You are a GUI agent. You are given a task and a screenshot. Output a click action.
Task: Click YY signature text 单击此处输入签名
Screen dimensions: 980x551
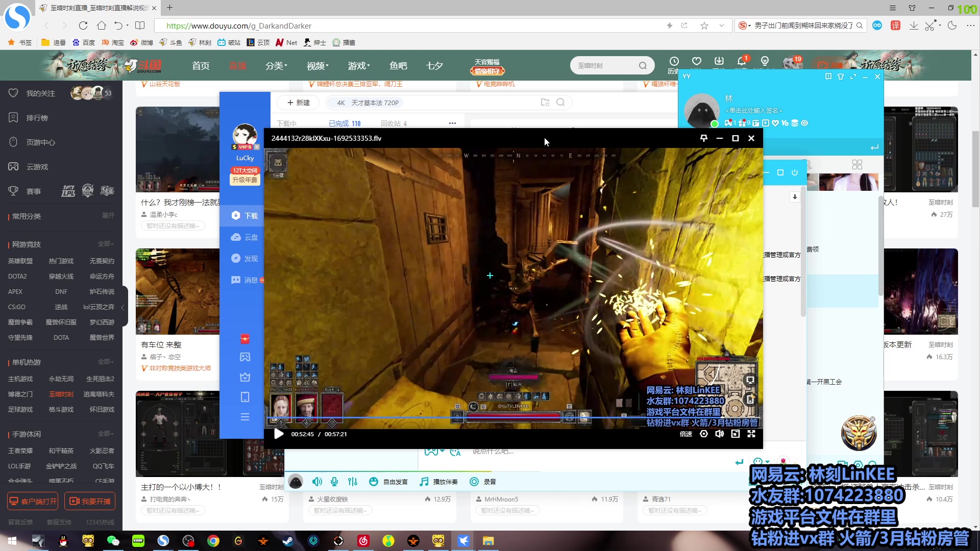click(754, 111)
